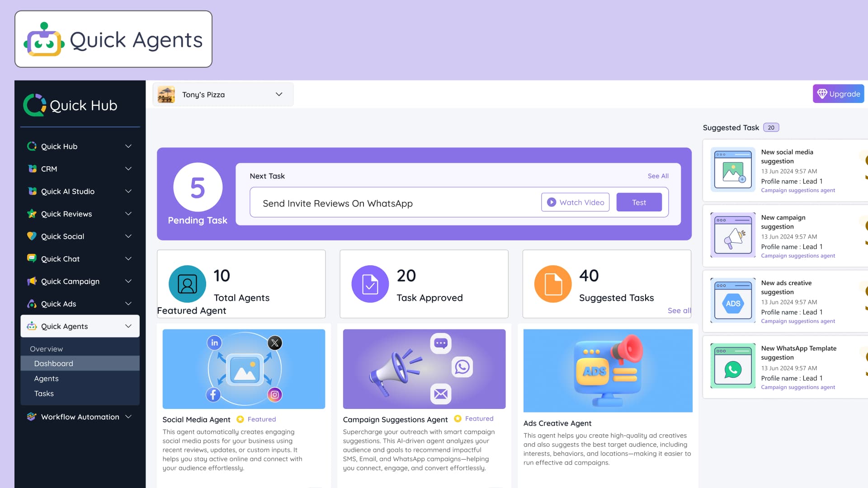Open Quick Chat using its speech bubble icon
Image resolution: width=868 pixels, height=488 pixels.
(32, 258)
